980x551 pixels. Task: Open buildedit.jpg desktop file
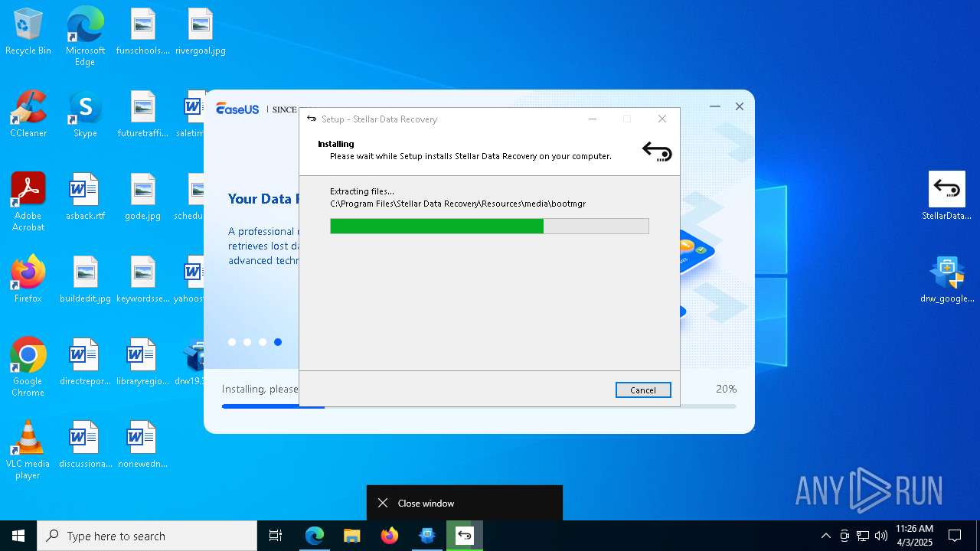coord(85,280)
